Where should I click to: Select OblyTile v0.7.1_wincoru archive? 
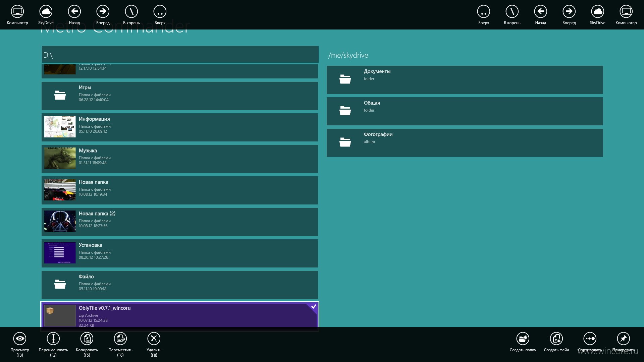(180, 315)
